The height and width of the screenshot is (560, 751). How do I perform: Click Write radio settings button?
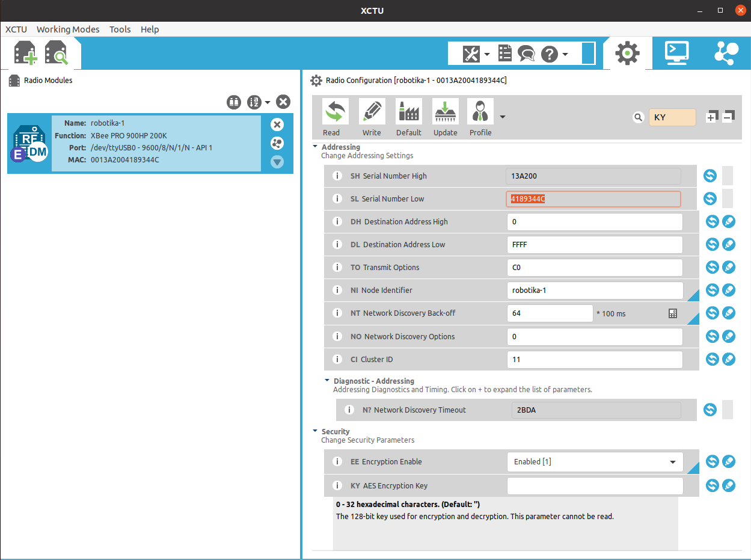pos(372,118)
